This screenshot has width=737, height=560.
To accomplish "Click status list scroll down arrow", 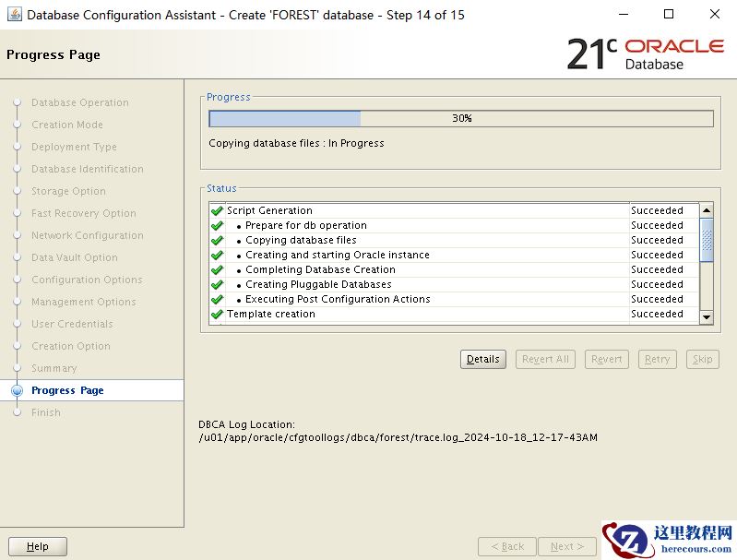I will (707, 317).
